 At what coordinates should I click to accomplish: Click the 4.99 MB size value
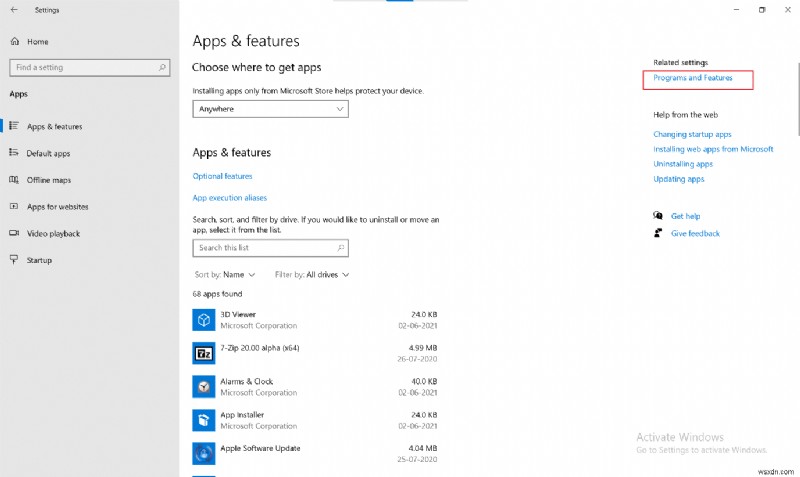pos(423,348)
